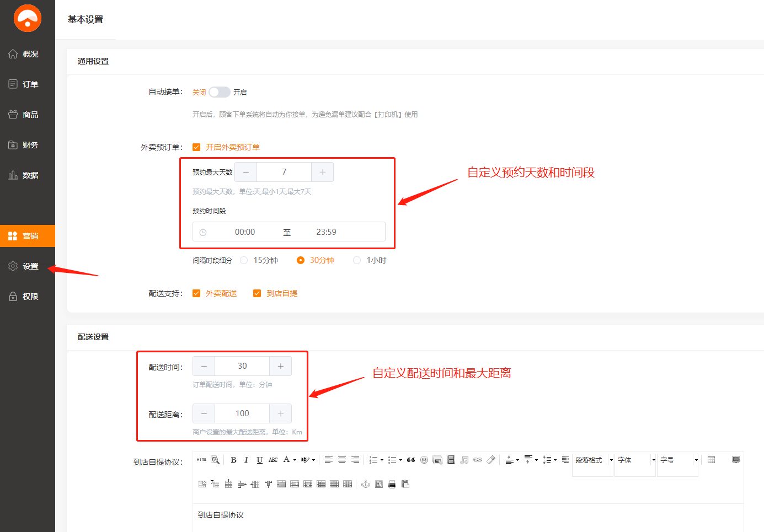Viewport: 764px width, 532px height.
Task: Open 设置 settings in sidebar
Action: (x=28, y=266)
